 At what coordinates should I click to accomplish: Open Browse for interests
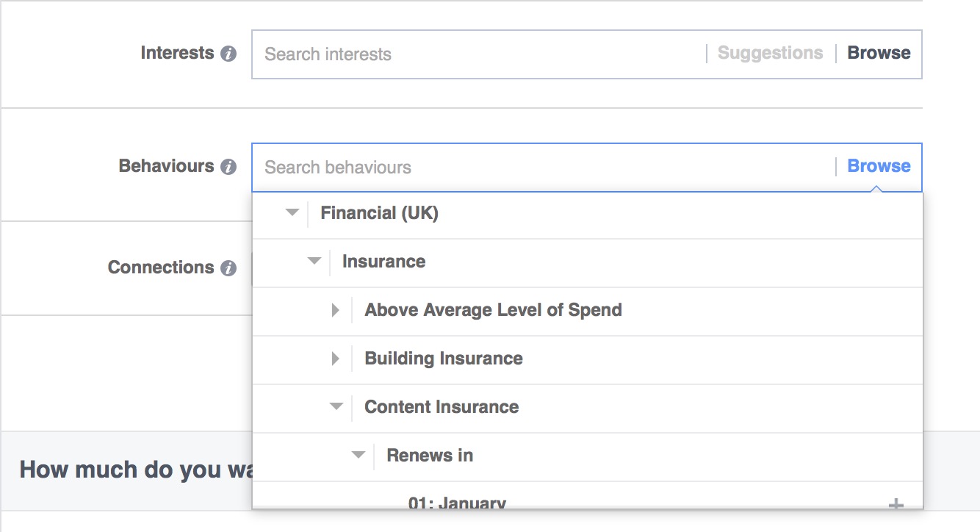(879, 52)
